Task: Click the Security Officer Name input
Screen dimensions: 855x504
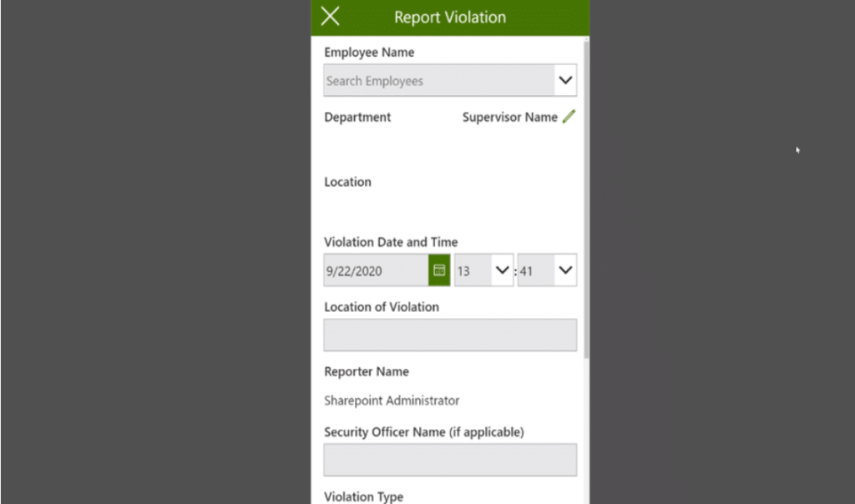Action: pos(450,460)
